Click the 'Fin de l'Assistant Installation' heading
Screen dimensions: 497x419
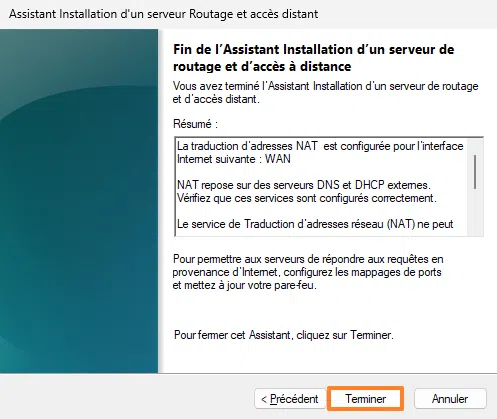(313, 58)
